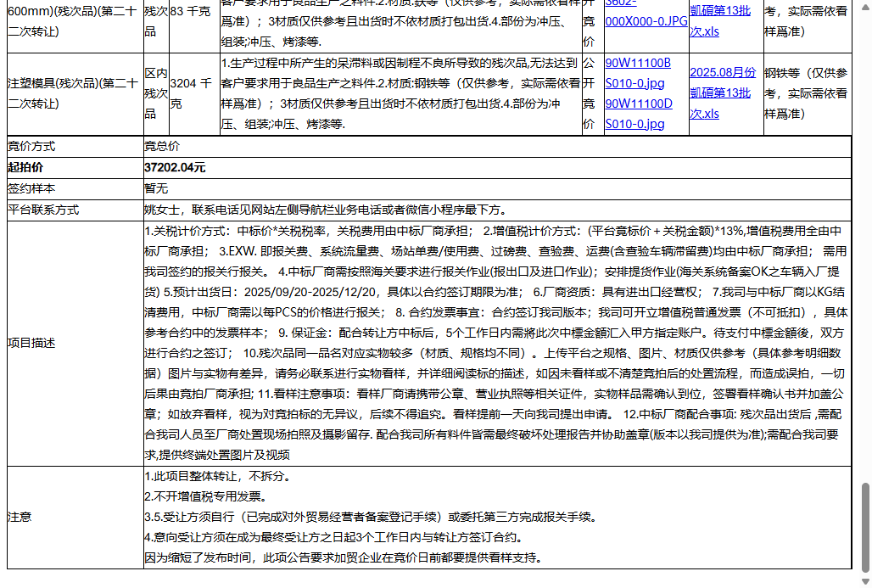872x588 pixels.
Task: Click the 平台联系方式 label
Action: click(x=43, y=210)
